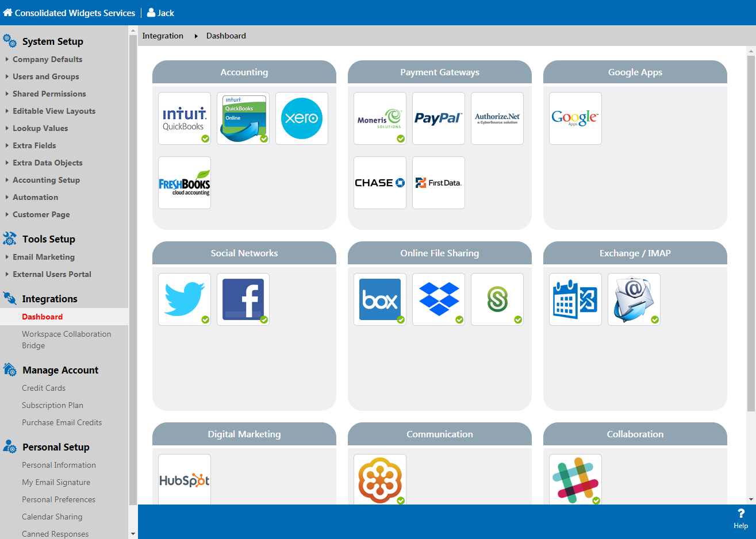This screenshot has width=756, height=539.
Task: Open My Email Signature settings
Action: tap(56, 482)
